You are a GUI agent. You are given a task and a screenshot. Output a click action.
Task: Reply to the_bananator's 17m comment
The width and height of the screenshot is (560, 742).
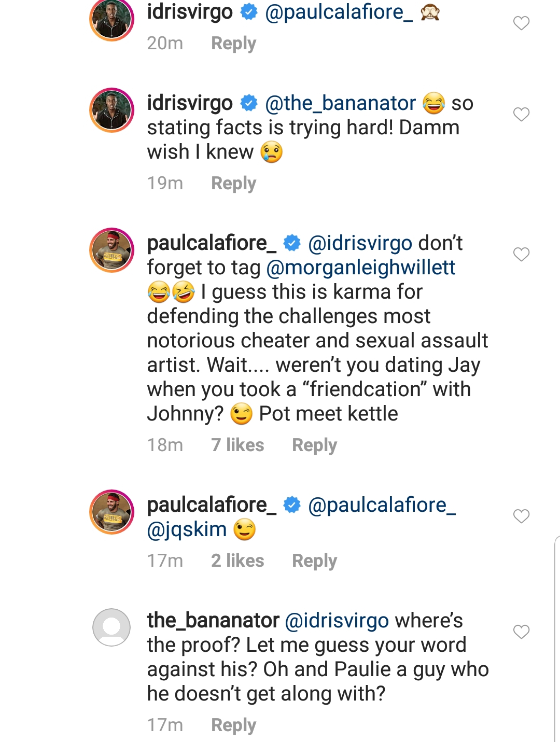(233, 725)
